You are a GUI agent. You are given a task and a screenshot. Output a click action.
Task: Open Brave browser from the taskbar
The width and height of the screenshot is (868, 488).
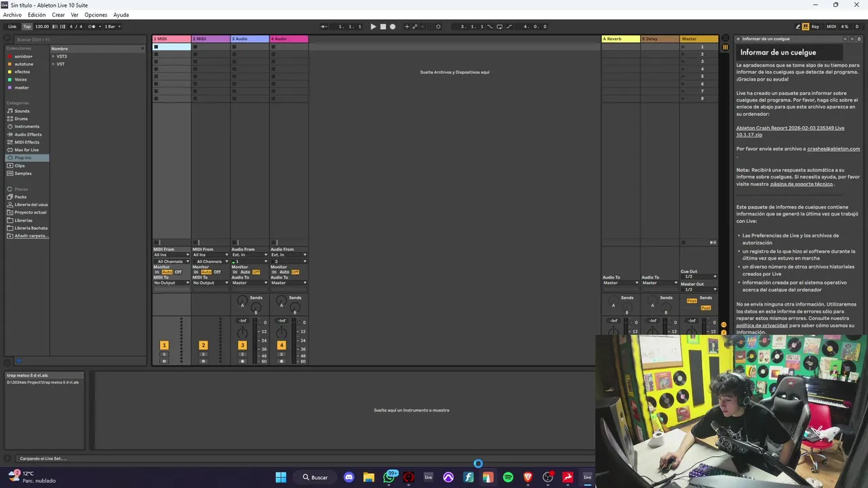pos(528,477)
